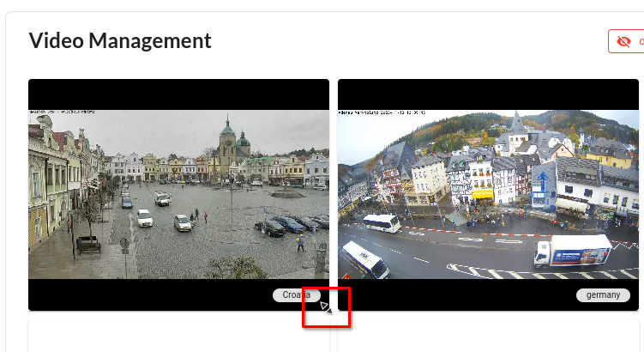644x352 pixels.
Task: Open the germany market square video
Action: click(489, 193)
